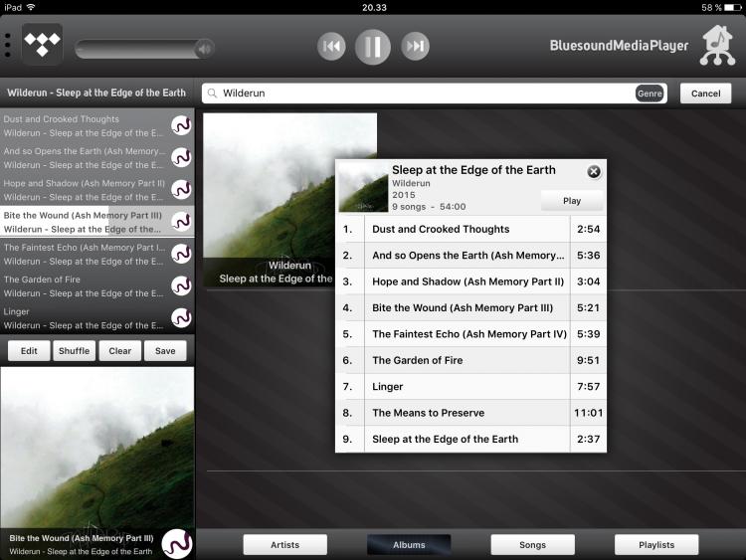Select queue item Linger

97,318
